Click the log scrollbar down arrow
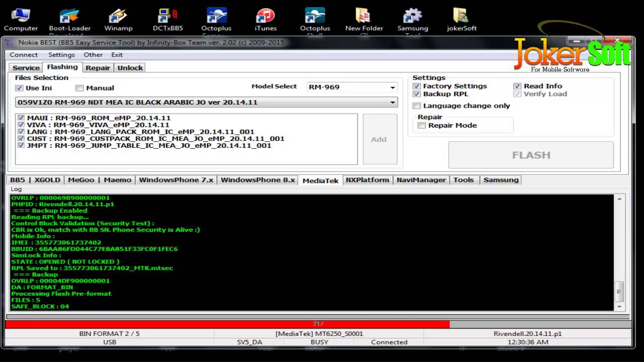Viewport: 644px width, 362px height. pos(620,306)
